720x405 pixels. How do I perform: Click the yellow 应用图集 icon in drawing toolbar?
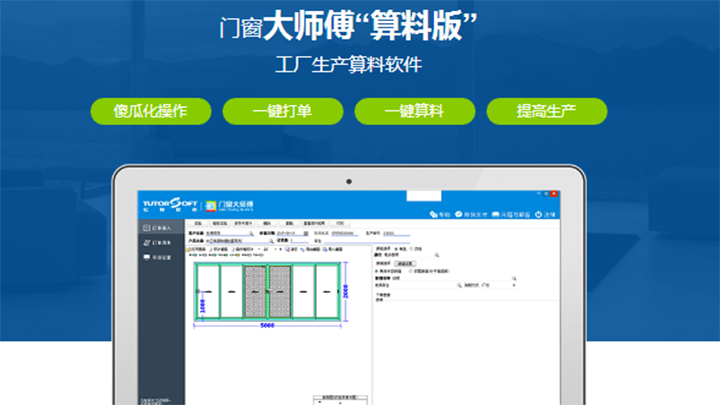(188, 249)
